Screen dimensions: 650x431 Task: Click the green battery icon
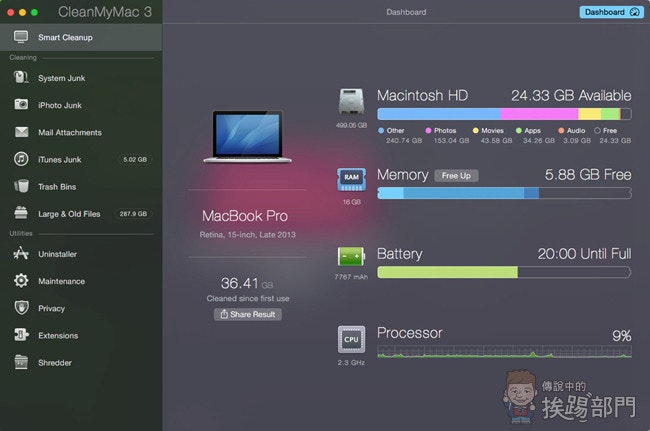[x=351, y=256]
